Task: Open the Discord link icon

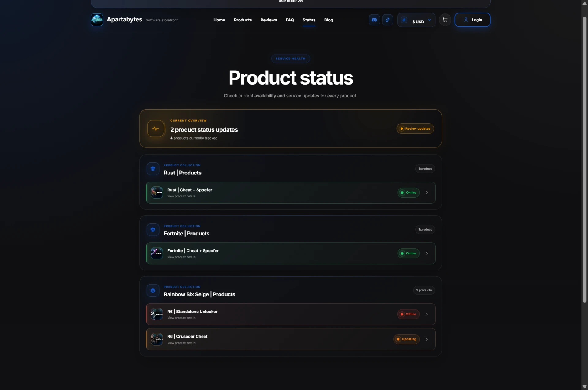Action: [x=374, y=20]
